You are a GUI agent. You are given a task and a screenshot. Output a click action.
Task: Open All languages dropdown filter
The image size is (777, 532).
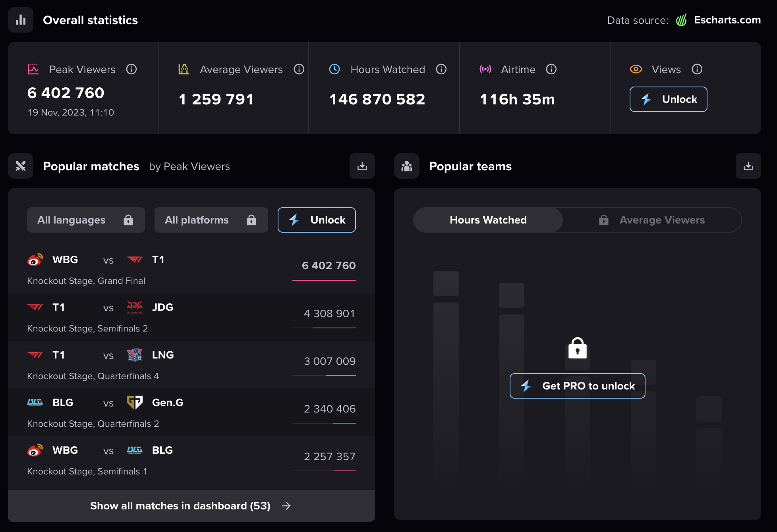point(86,220)
